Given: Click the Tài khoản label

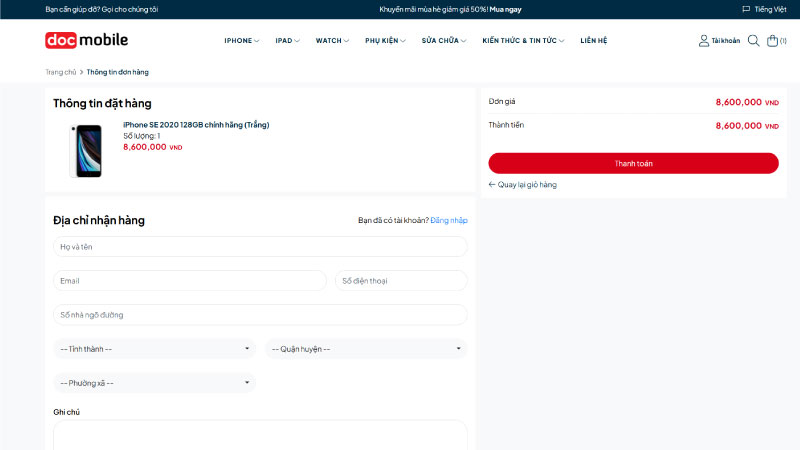Looking at the screenshot, I should (726, 41).
